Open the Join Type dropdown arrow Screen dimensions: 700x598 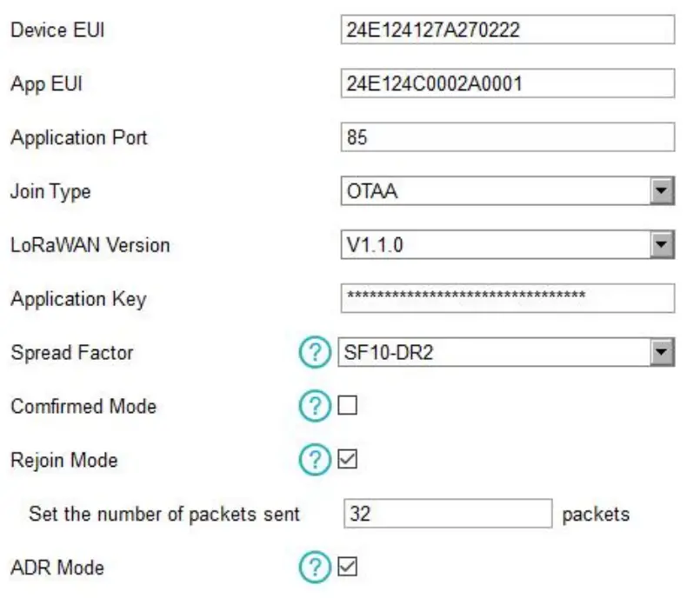click(663, 192)
